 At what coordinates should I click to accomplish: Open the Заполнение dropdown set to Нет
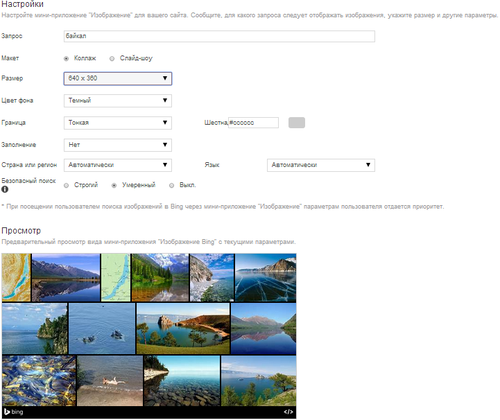click(118, 145)
